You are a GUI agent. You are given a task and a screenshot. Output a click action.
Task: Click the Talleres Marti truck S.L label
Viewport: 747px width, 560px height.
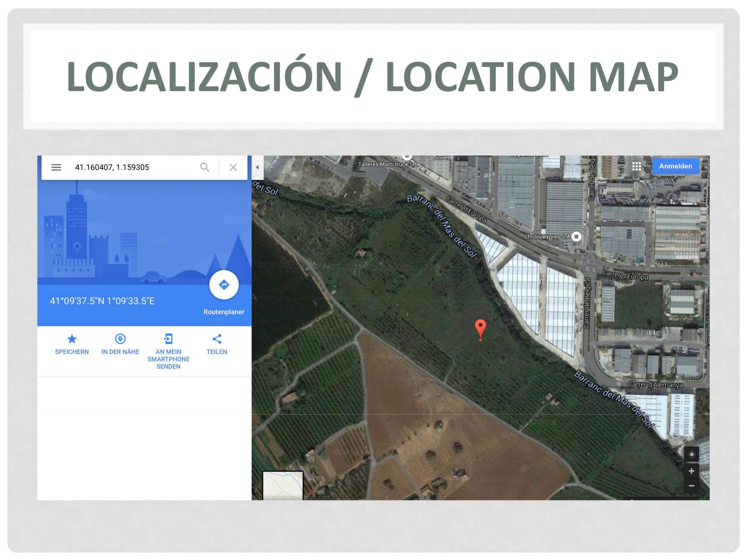(x=388, y=164)
